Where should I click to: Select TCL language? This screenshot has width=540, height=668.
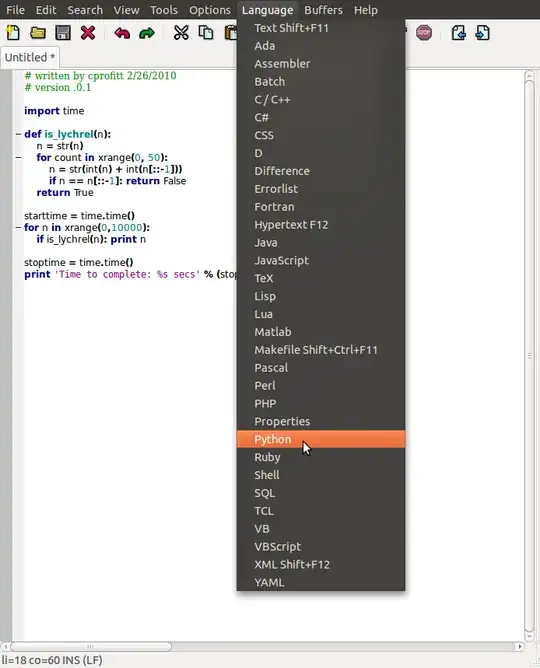tap(321, 511)
